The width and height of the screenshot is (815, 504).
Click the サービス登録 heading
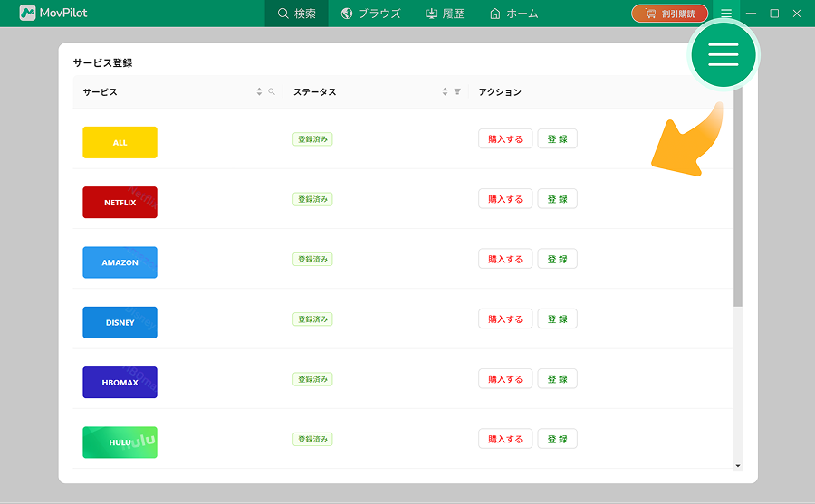pos(103,62)
